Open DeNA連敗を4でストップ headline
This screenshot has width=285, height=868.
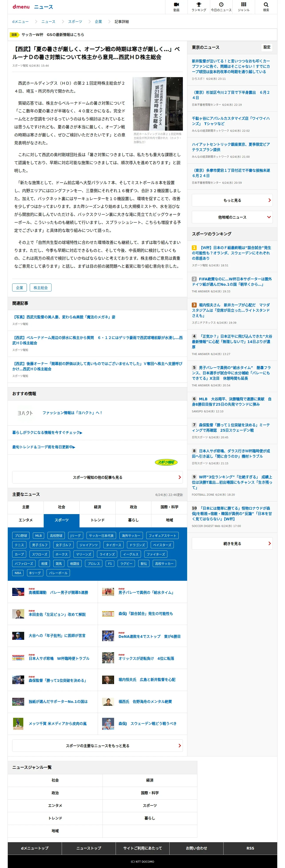coord(149,637)
